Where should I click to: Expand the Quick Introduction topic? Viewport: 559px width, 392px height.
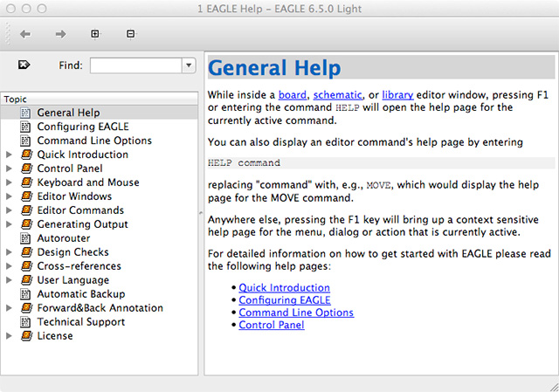tap(9, 155)
